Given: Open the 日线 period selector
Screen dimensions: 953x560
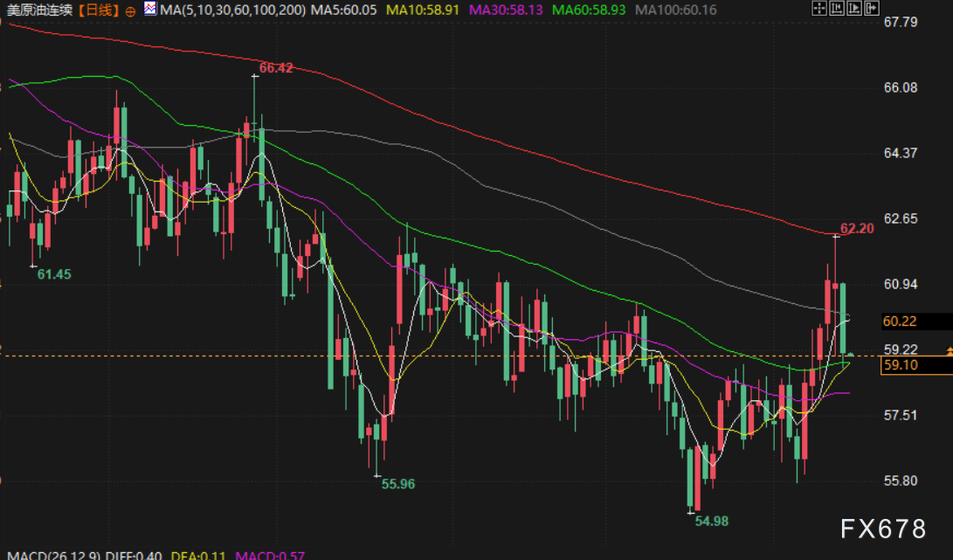Looking at the screenshot, I should coord(103,10).
